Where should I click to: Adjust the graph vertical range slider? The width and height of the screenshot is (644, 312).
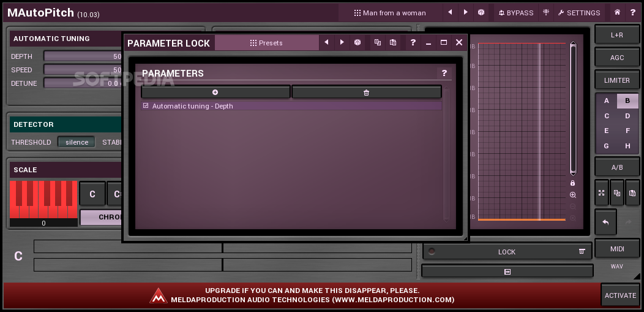coord(573,108)
